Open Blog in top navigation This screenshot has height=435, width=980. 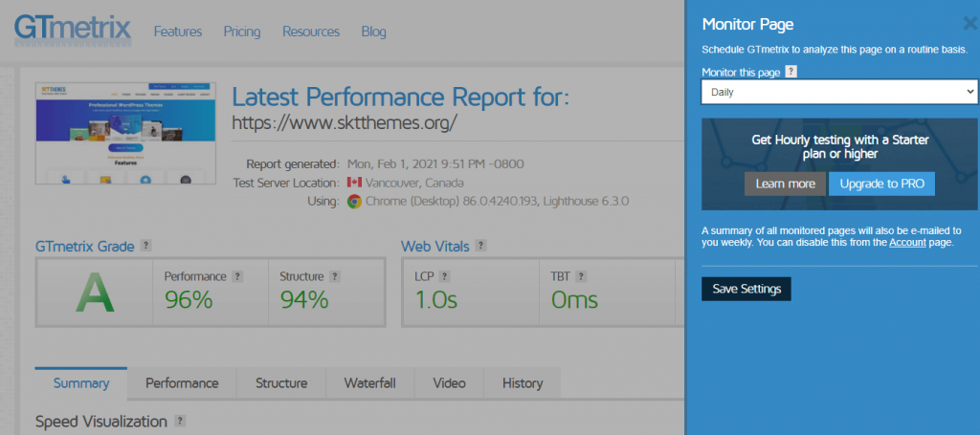click(x=374, y=32)
